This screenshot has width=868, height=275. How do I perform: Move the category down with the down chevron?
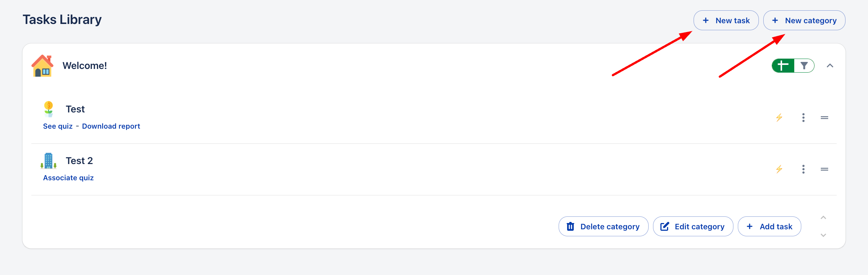point(823,235)
